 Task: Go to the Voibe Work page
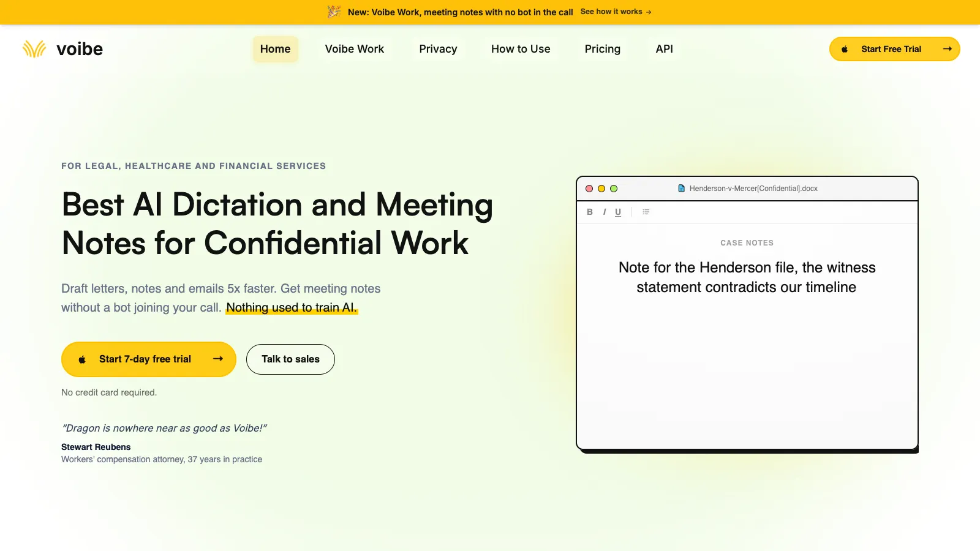click(x=355, y=49)
